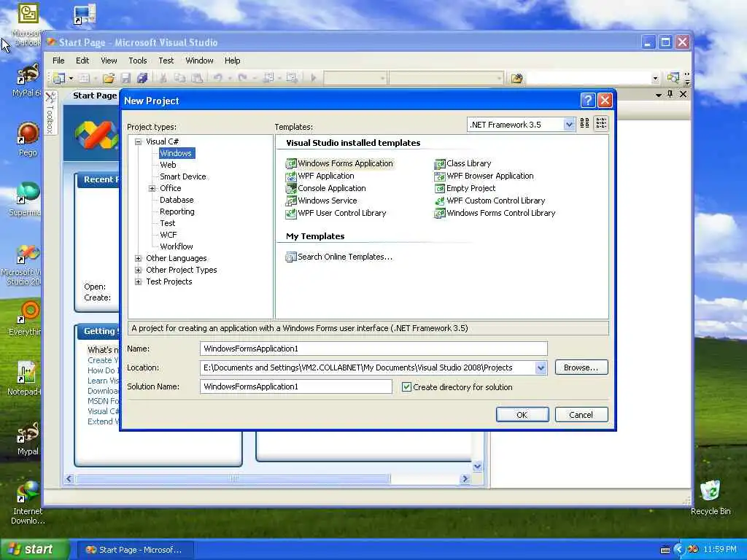The image size is (747, 560).
Task: Select the Windows Service template icon
Action: click(290, 201)
